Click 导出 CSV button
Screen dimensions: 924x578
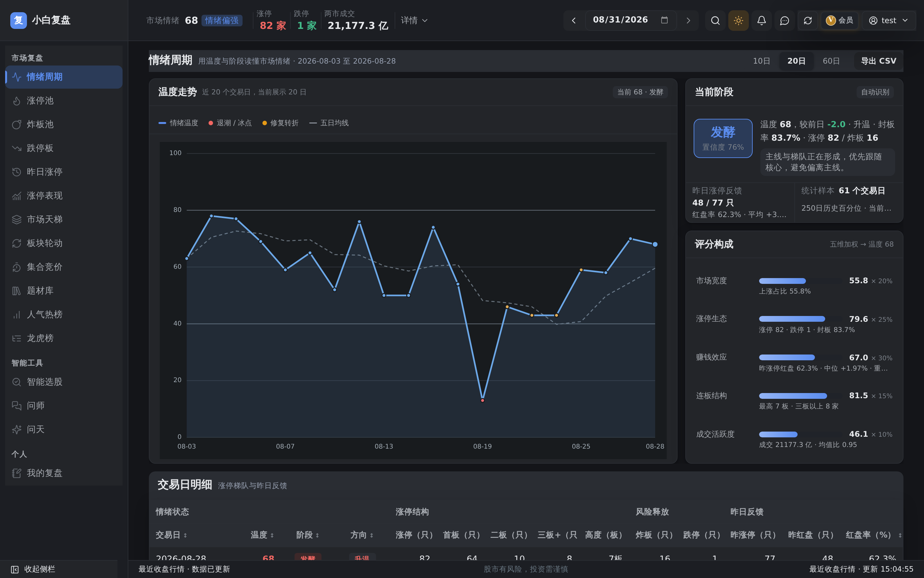[x=878, y=61]
